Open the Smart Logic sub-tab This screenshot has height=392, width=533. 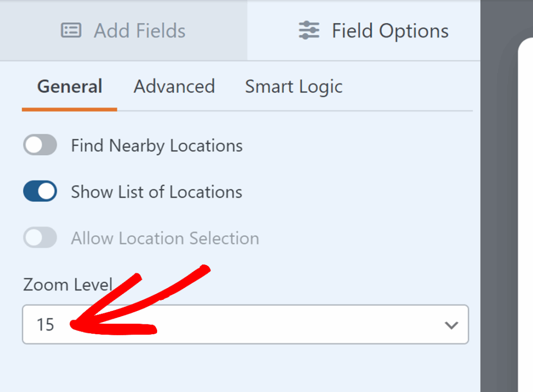294,86
